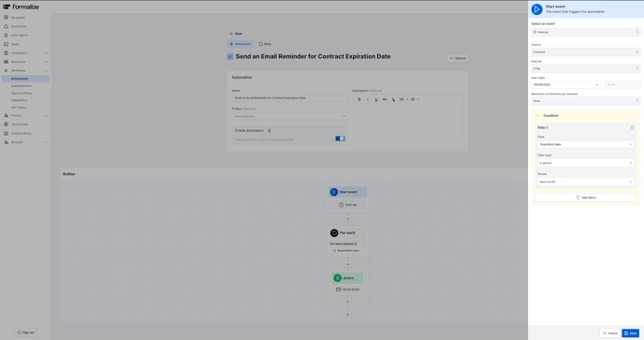
Task: Click the bold formatting icon in Description editor
Action: 359,99
